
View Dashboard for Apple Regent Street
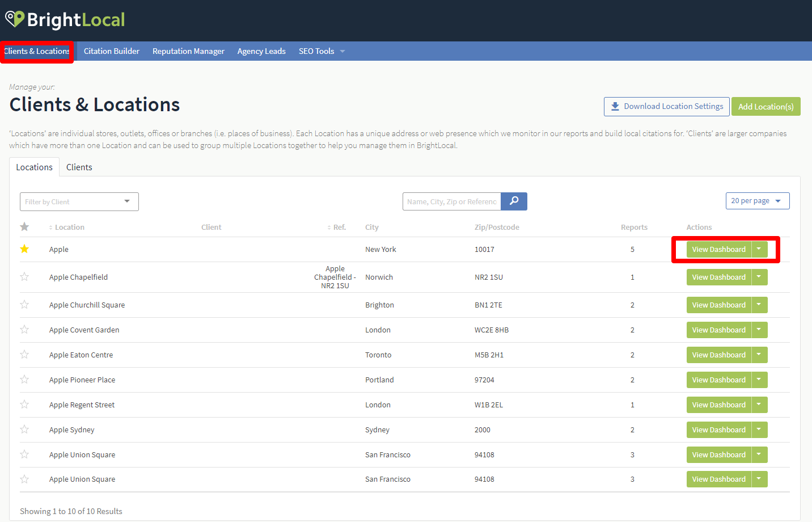point(718,405)
